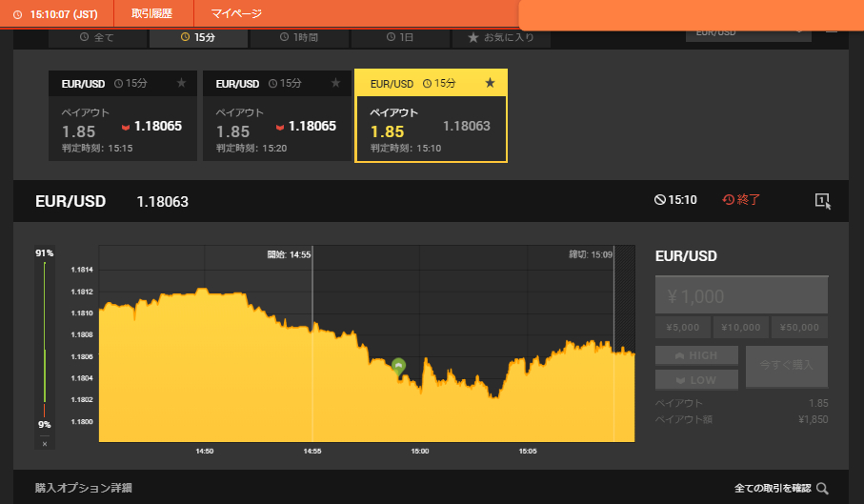Select EUR/USD card with 判定時刻 15:20
This screenshot has width=864, height=504.
[277, 115]
